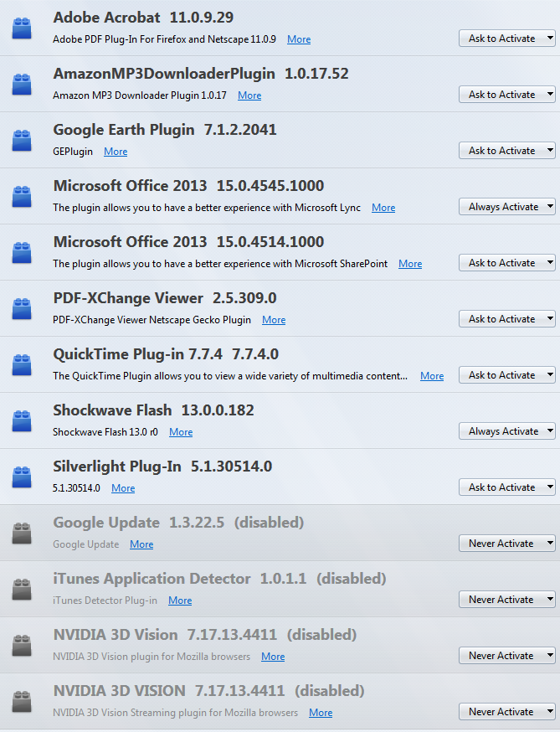
Task: Click the Google Earth Plugin brick icon
Action: pos(21,141)
